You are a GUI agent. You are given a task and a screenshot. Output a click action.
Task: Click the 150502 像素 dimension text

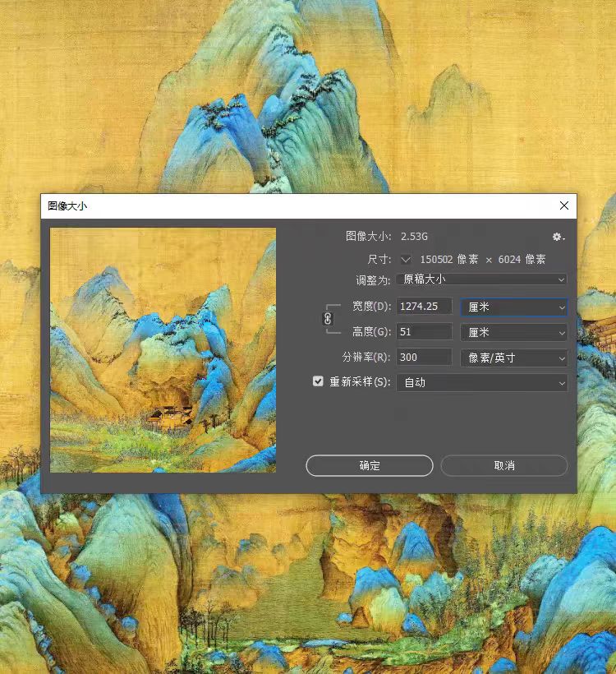pyautogui.click(x=449, y=260)
